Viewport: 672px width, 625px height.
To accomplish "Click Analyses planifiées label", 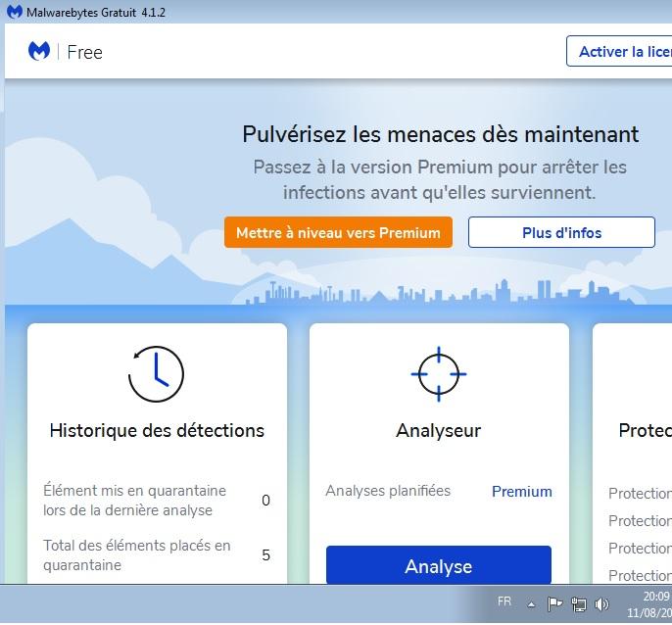I will 388,491.
